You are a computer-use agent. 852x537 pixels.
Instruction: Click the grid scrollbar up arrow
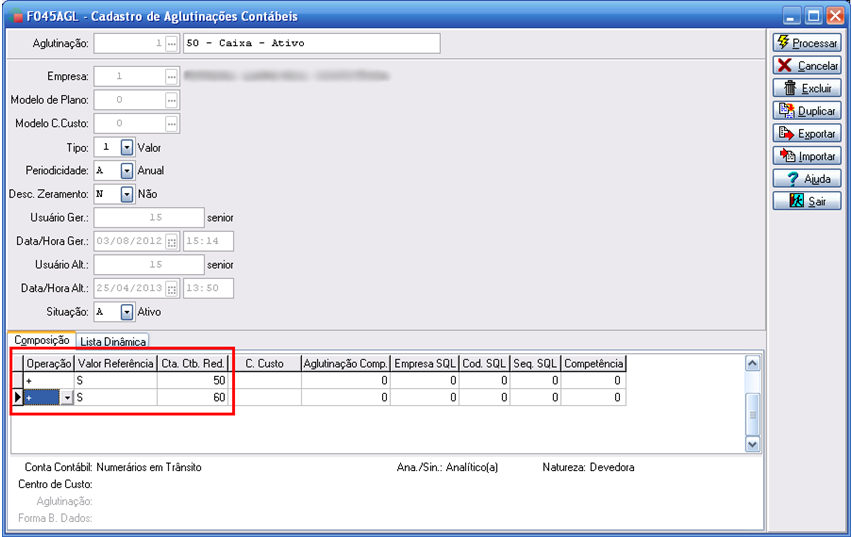pyautogui.click(x=753, y=363)
